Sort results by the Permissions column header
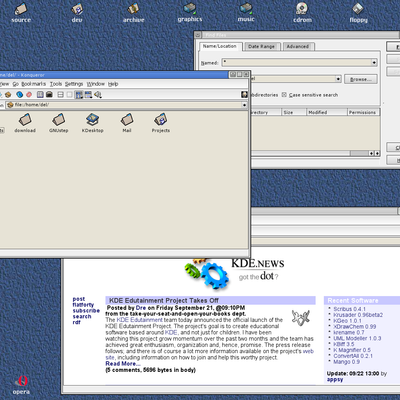Viewport: 400px width, 400px height. pos(363,112)
